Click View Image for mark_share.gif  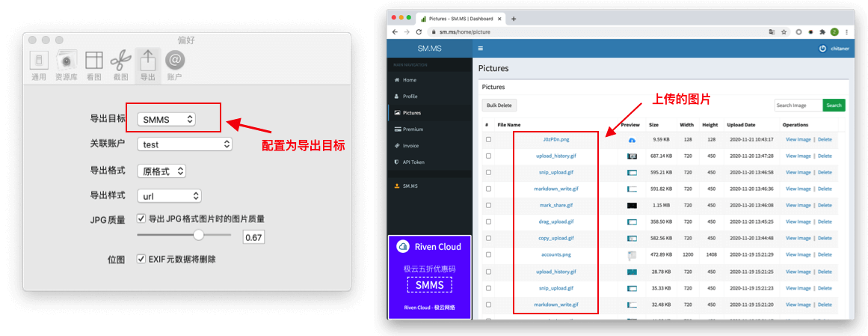[798, 205]
